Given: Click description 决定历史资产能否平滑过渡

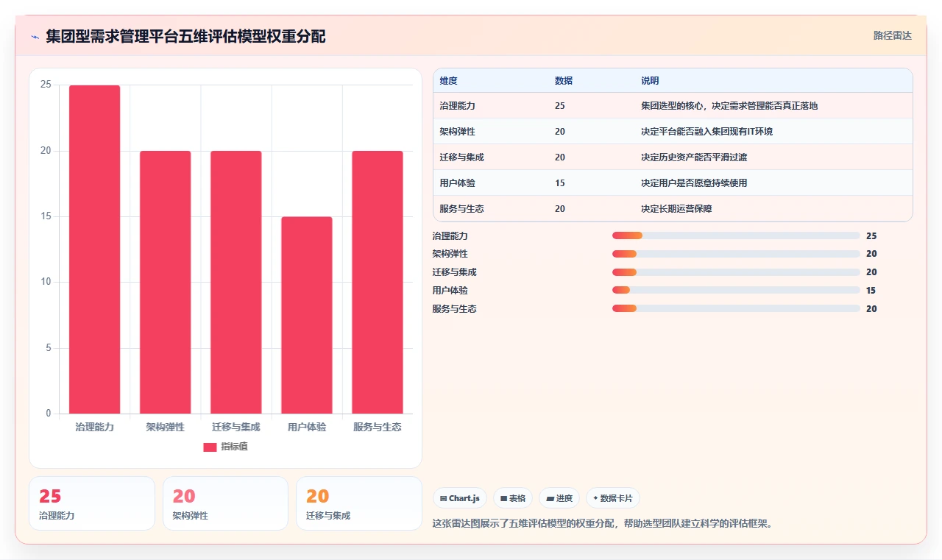Looking at the screenshot, I should point(694,157).
